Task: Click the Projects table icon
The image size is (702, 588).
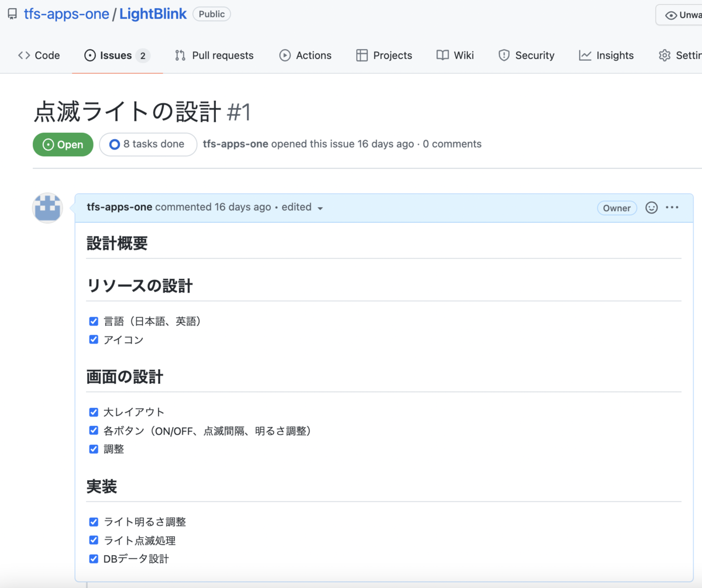Action: [362, 56]
